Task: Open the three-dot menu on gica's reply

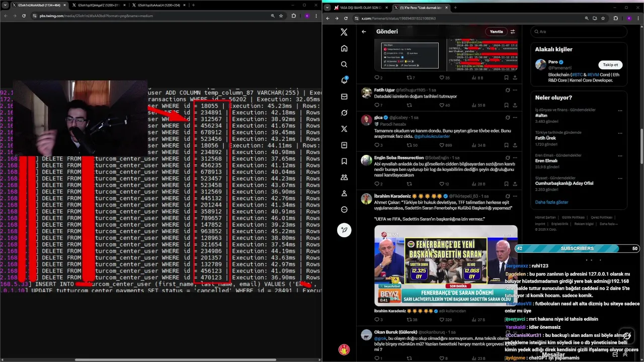Action: tap(515, 117)
